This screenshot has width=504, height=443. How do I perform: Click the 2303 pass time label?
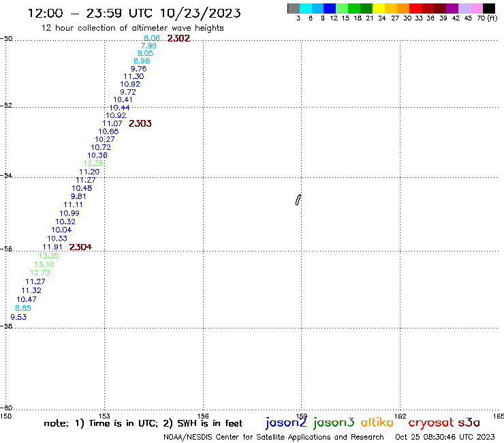(x=140, y=123)
